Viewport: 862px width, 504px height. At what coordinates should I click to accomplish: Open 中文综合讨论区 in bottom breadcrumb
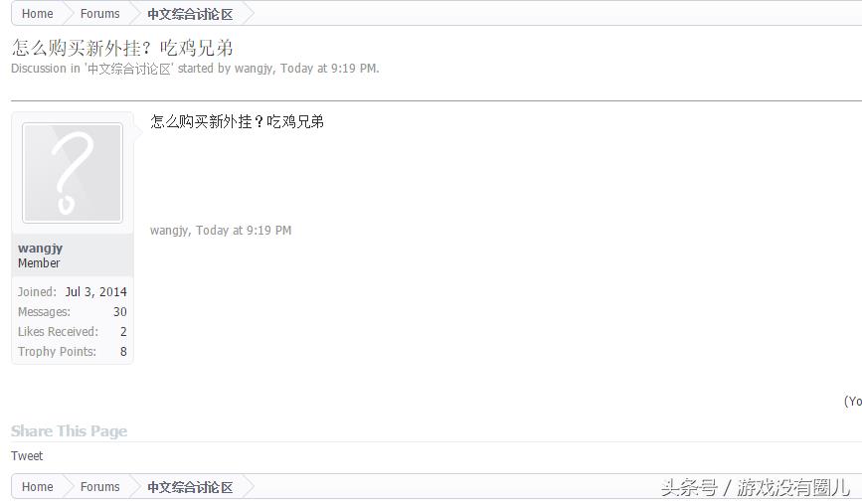[x=190, y=487]
